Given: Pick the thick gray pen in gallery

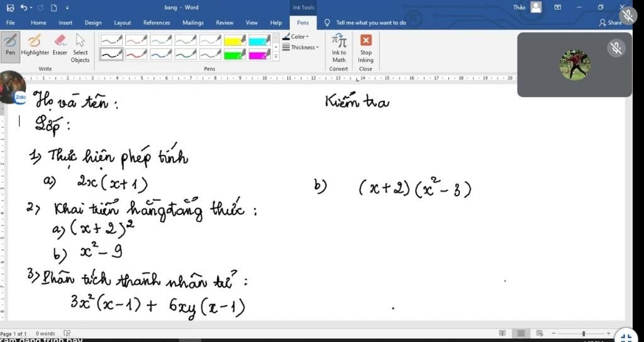Looking at the screenshot, I should (210, 53).
